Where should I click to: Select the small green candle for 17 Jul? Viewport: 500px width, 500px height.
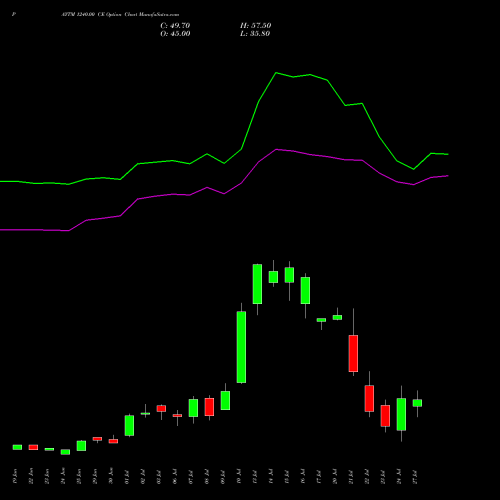[x=321, y=320]
